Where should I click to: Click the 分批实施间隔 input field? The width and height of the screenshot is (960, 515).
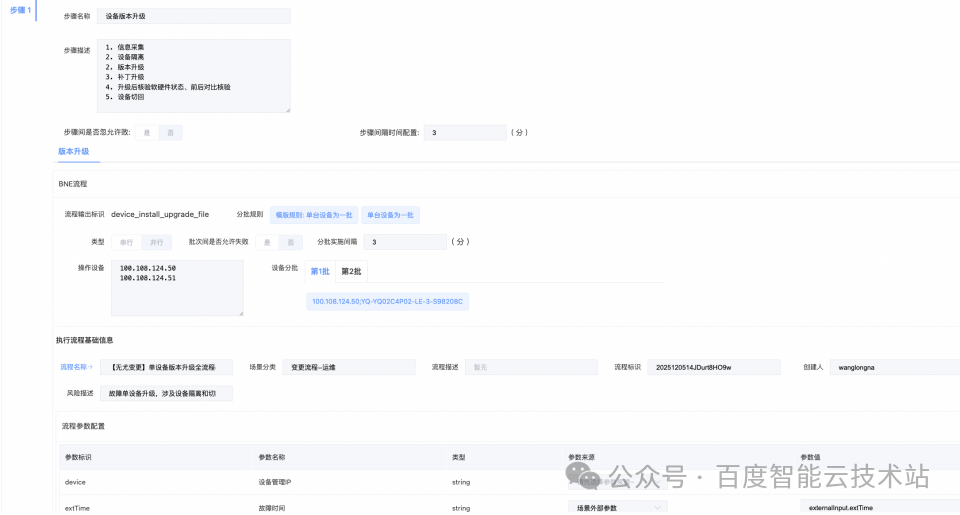405,242
